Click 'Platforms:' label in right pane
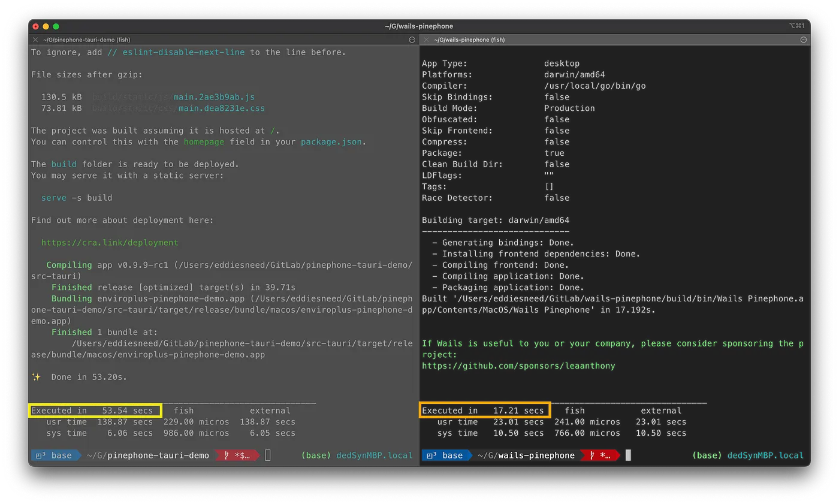 tap(447, 75)
